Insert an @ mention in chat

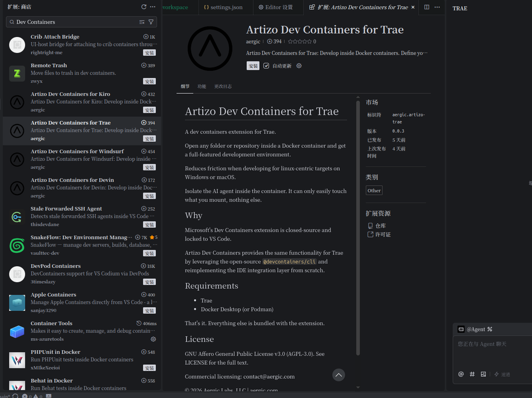pyautogui.click(x=461, y=374)
